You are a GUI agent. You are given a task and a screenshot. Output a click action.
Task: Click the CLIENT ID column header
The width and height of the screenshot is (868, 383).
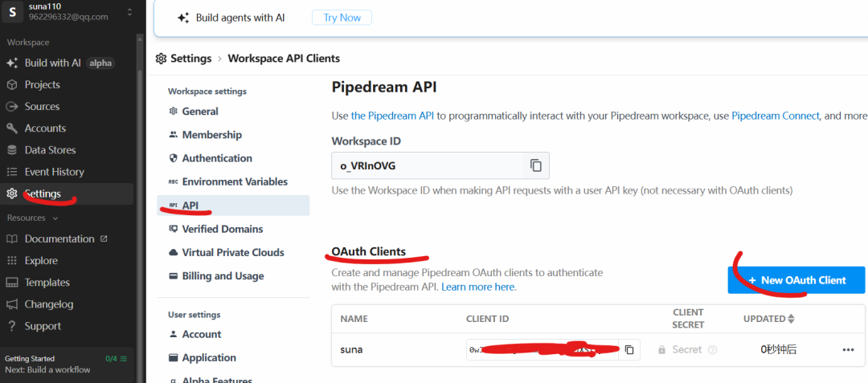[488, 319]
